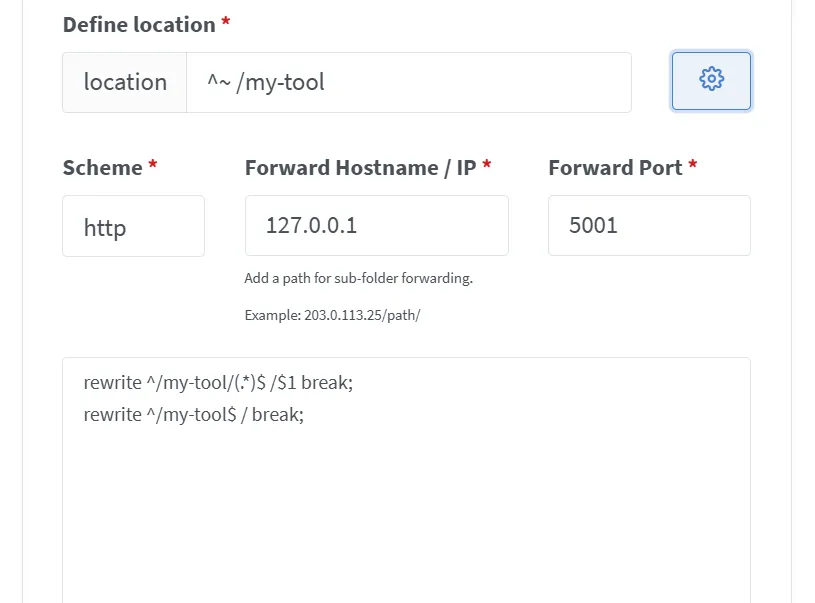Place cursor in the 'rewrite ^/my-tool$ / break;' line
This screenshot has height=603, width=815.
[x=193, y=414]
